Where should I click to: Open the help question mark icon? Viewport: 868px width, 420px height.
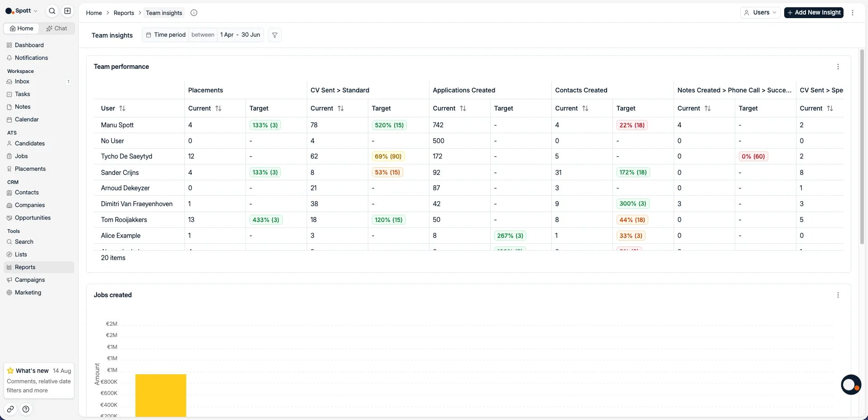(26, 409)
